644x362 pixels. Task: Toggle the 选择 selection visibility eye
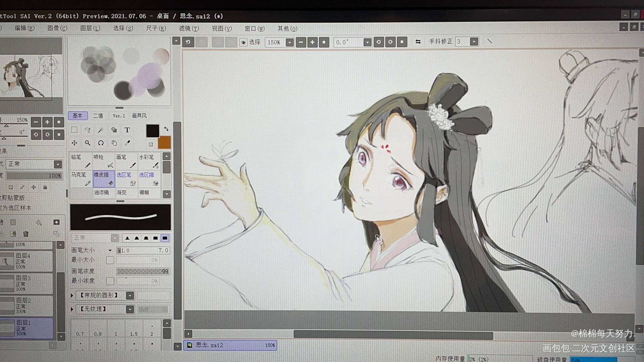click(243, 42)
